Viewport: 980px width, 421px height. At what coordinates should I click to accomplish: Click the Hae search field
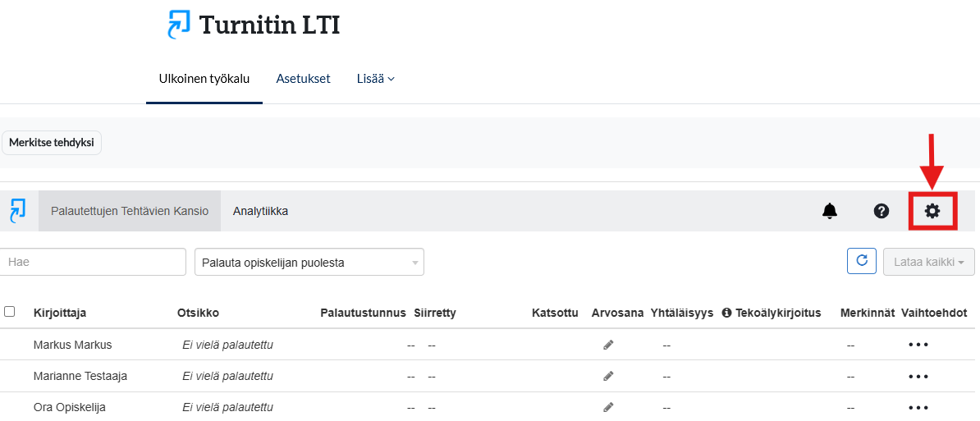(93, 263)
